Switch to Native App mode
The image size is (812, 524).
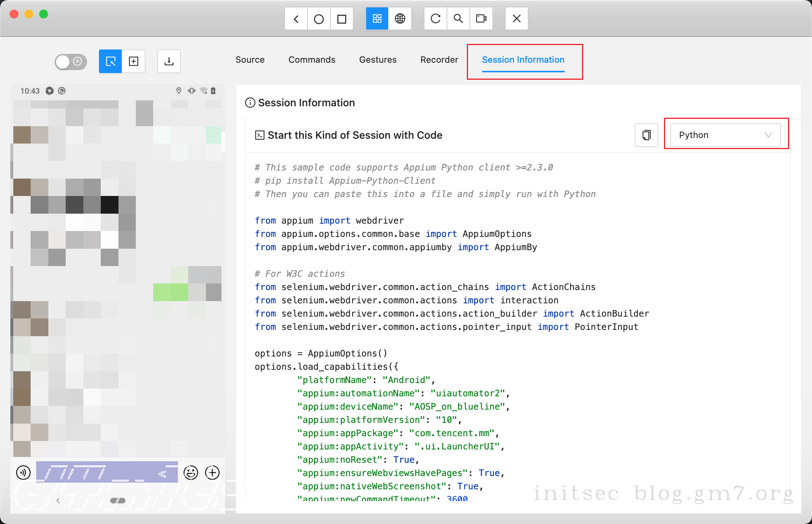(x=377, y=18)
